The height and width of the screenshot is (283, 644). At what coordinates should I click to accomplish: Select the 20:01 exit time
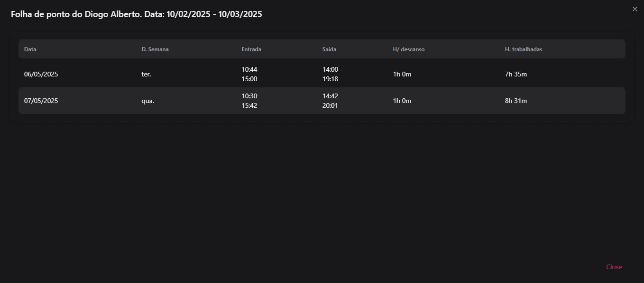[x=331, y=105]
